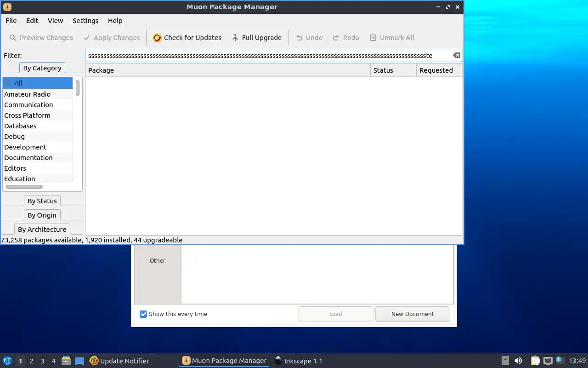Select the Editors category
The width and height of the screenshot is (588, 368).
[x=38, y=168]
